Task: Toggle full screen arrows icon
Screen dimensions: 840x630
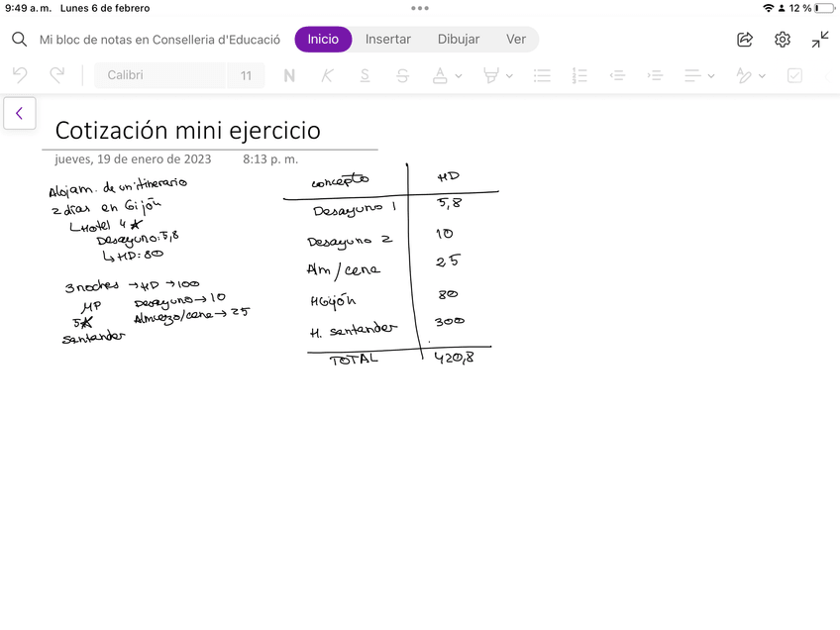Action: (820, 40)
